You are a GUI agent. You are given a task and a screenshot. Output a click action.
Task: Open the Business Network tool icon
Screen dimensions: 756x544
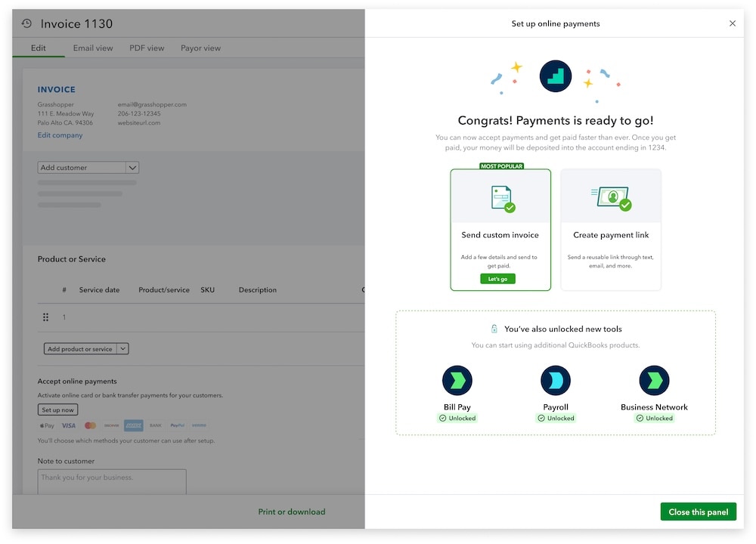coord(654,381)
